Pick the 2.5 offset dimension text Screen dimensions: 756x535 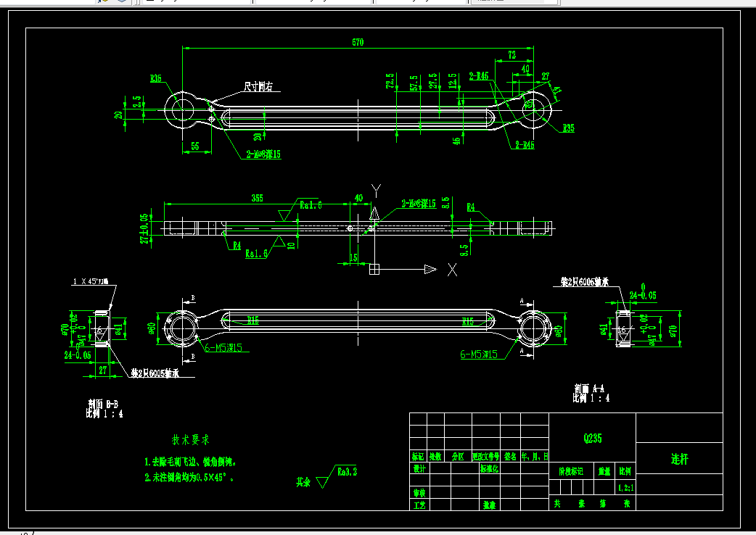pyautogui.click(x=137, y=101)
